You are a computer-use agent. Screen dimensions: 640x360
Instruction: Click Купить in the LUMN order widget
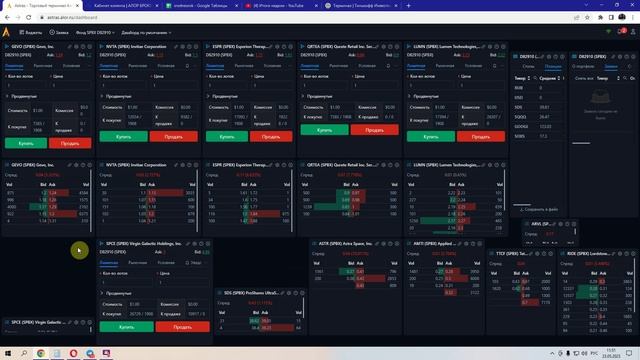click(x=431, y=137)
